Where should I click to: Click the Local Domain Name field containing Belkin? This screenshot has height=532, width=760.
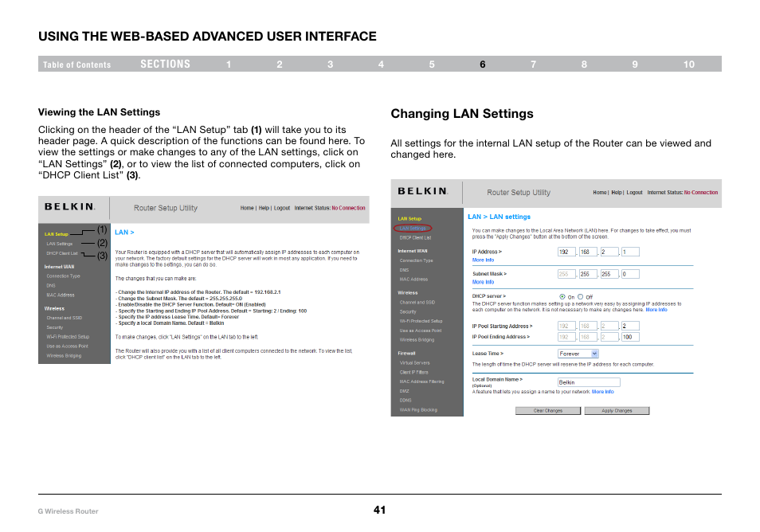[589, 382]
